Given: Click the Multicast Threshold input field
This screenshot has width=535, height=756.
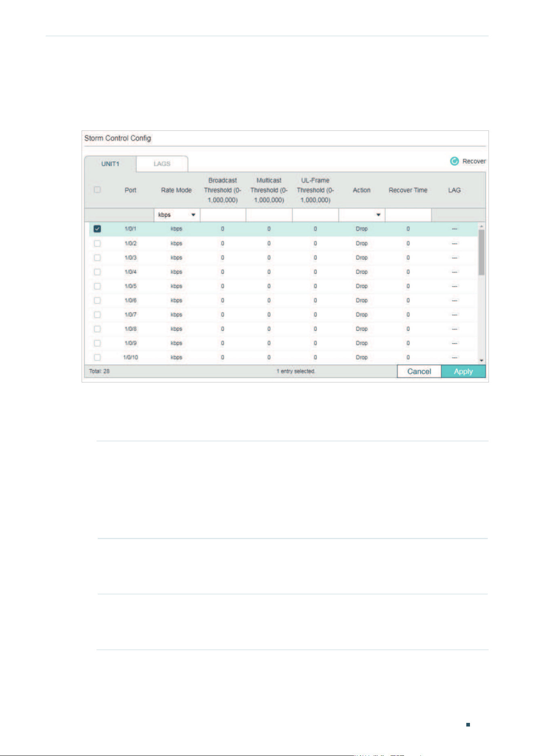Looking at the screenshot, I should [x=269, y=215].
